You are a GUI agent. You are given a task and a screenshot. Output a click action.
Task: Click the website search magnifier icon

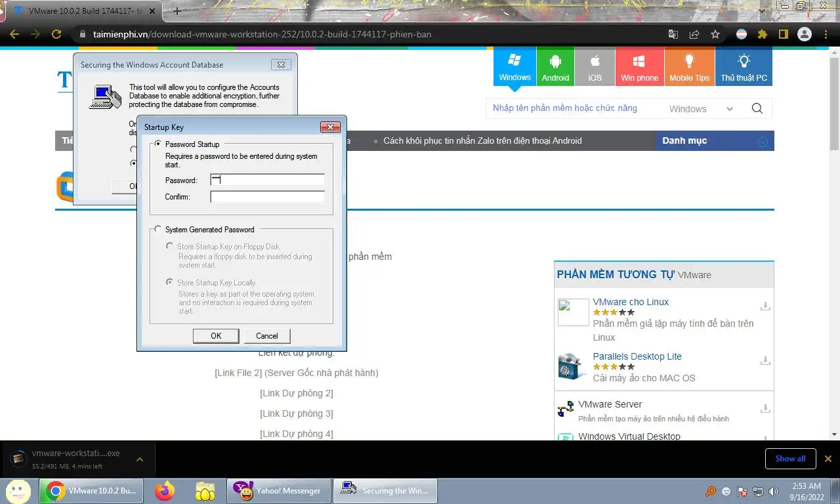(x=757, y=108)
